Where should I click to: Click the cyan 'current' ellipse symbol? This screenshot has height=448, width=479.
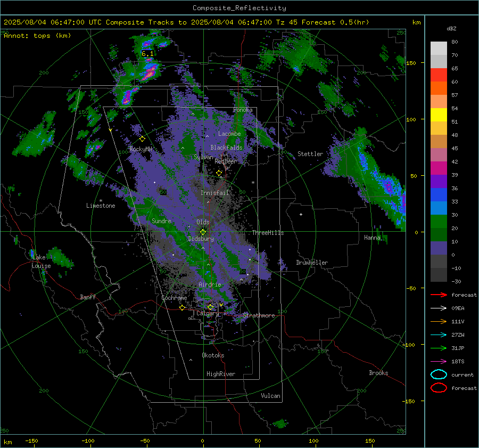point(439,374)
